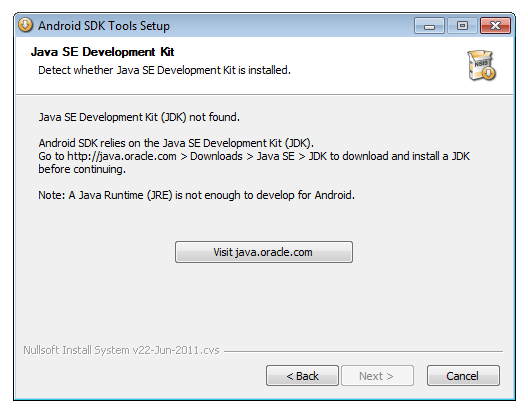Select the Java SE Development Kit heading
The height and width of the screenshot is (415, 528).
pyautogui.click(x=102, y=52)
